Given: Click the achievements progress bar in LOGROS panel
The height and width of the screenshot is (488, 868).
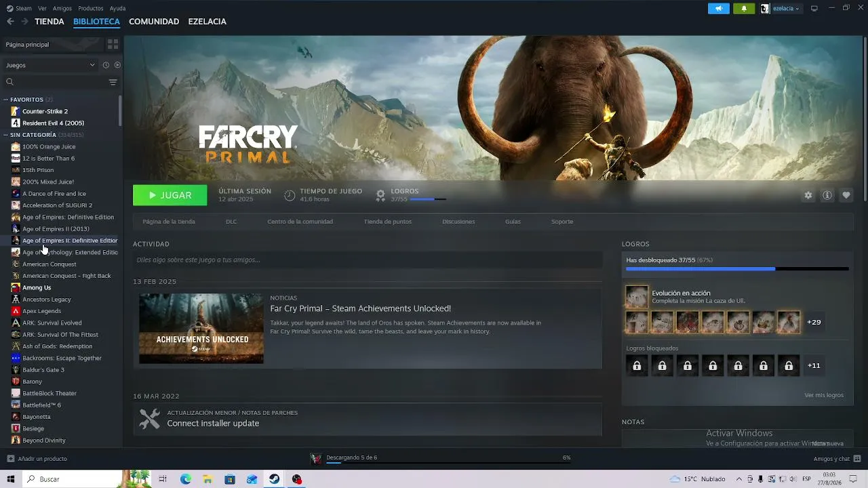Looking at the screenshot, I should pos(737,269).
